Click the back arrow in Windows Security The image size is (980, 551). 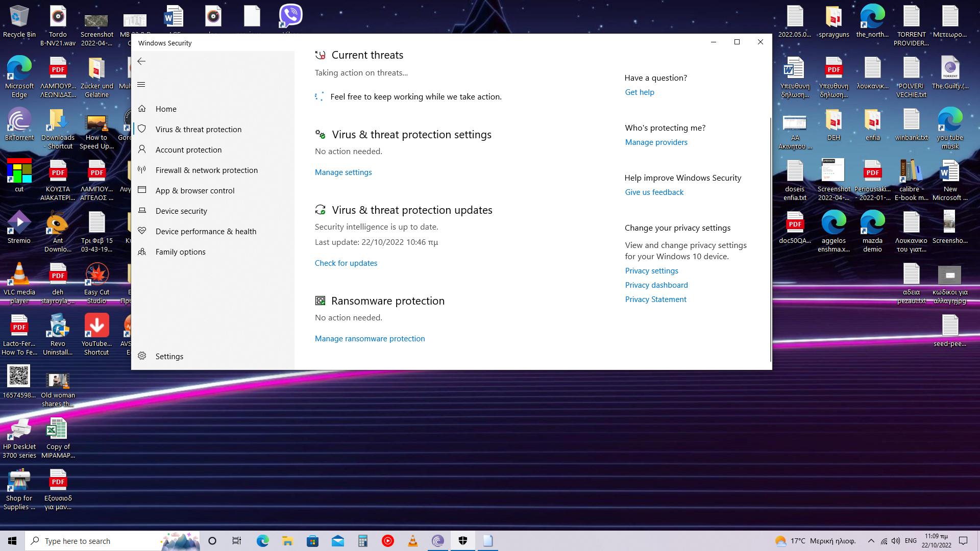[x=141, y=61]
